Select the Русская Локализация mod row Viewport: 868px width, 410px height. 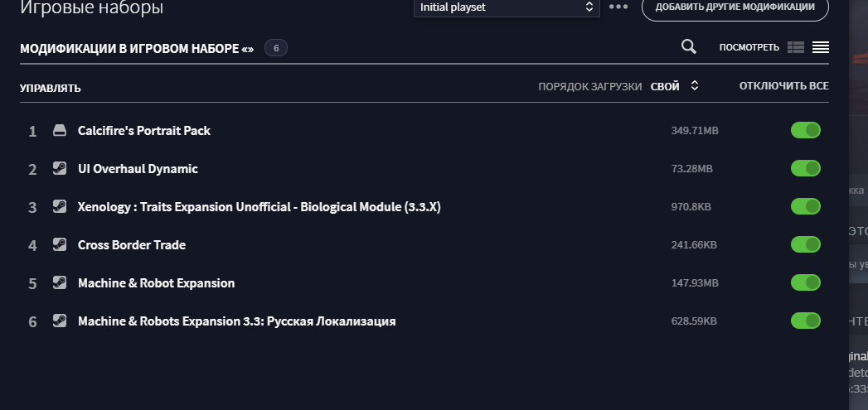(424, 321)
